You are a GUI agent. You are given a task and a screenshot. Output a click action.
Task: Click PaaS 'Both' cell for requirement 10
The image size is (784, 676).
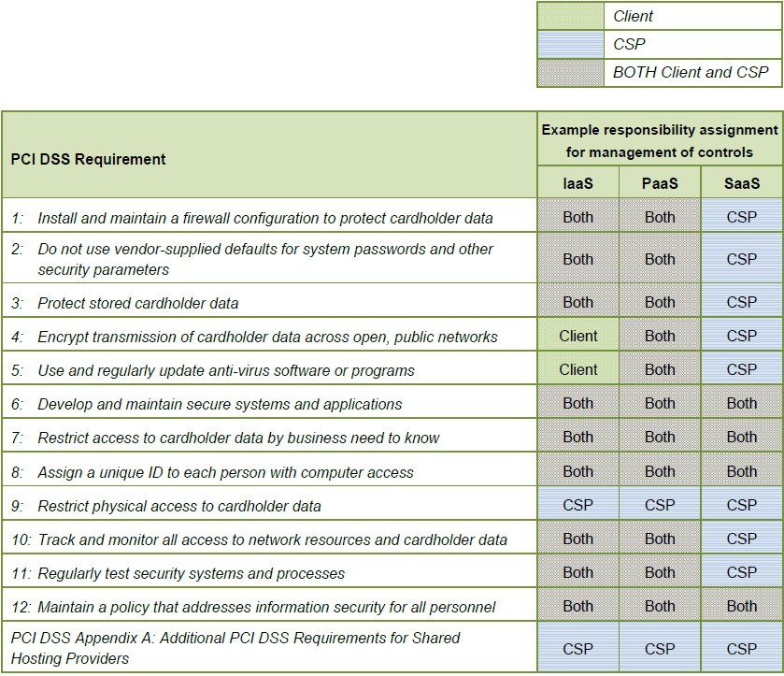pos(660,539)
